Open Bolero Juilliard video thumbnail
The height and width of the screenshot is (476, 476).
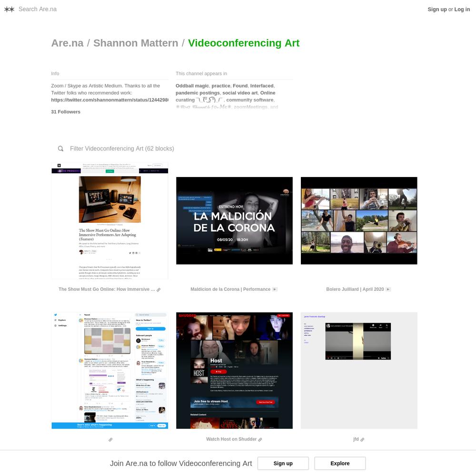point(359,221)
